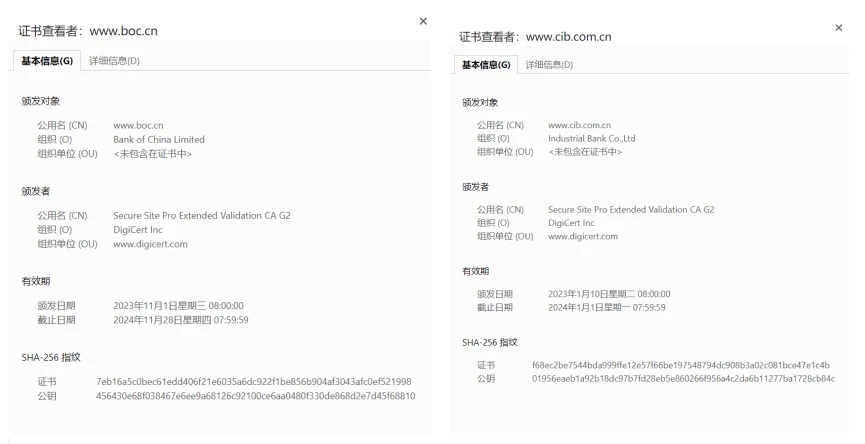Select organization Industrial Bank Co.,Ltd
The image size is (865, 444).
tap(591, 138)
